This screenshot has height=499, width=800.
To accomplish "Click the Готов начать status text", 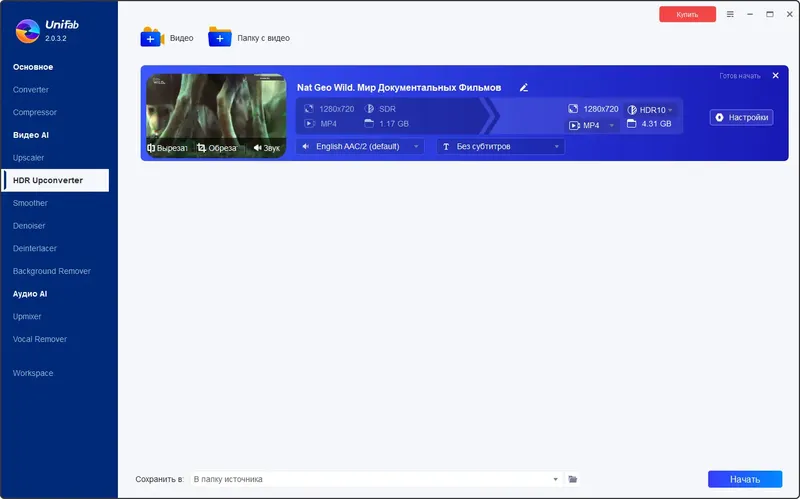I will pos(740,76).
